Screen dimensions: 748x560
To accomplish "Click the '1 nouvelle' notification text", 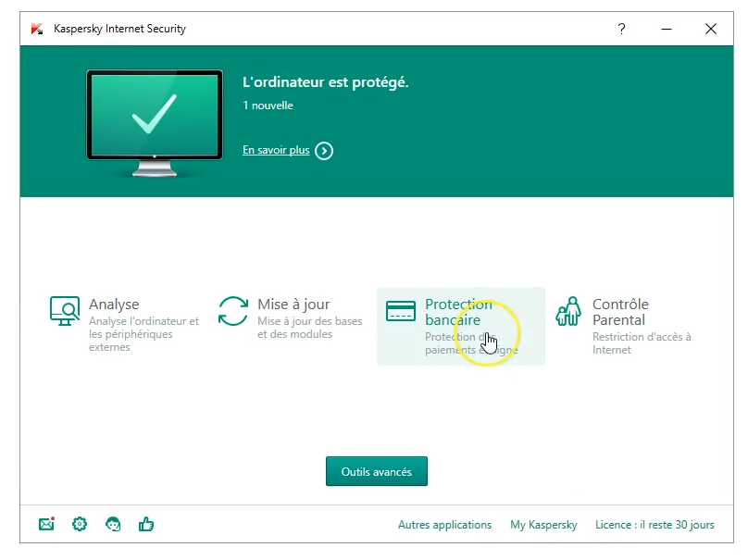I will 268,106.
